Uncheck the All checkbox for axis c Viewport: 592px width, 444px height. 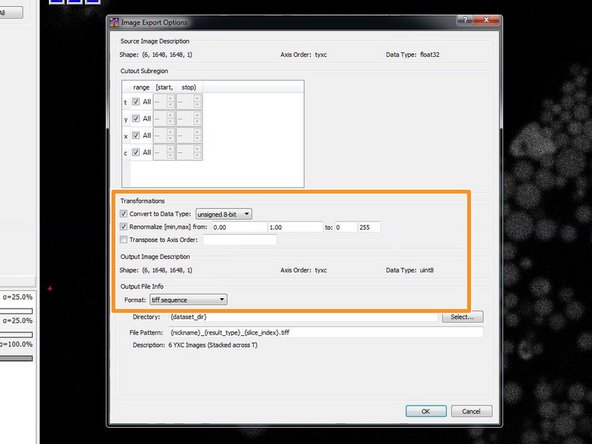136,152
